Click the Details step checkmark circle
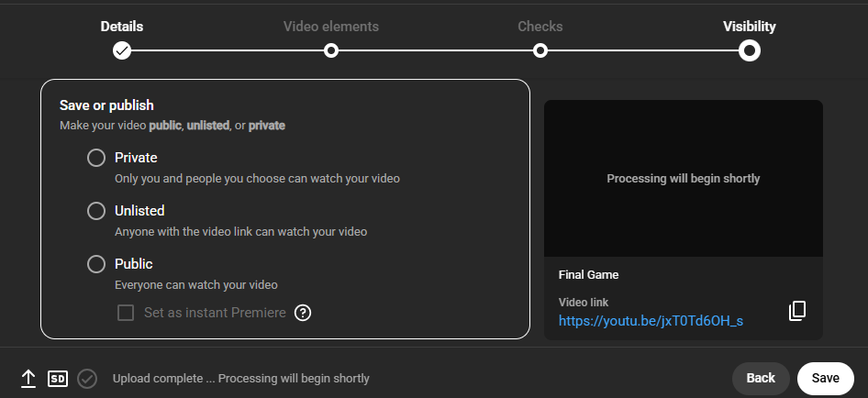The height and width of the screenshot is (398, 868). [122, 50]
